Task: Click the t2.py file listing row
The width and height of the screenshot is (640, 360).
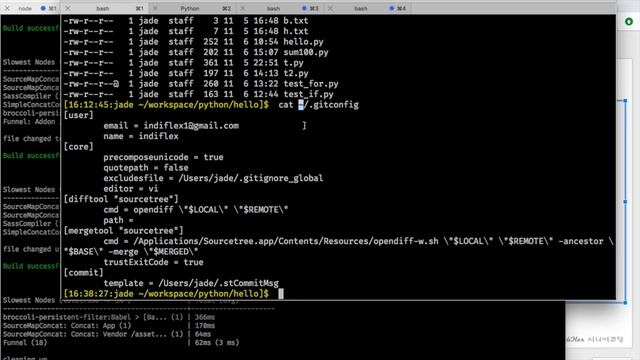Action: coord(186,73)
